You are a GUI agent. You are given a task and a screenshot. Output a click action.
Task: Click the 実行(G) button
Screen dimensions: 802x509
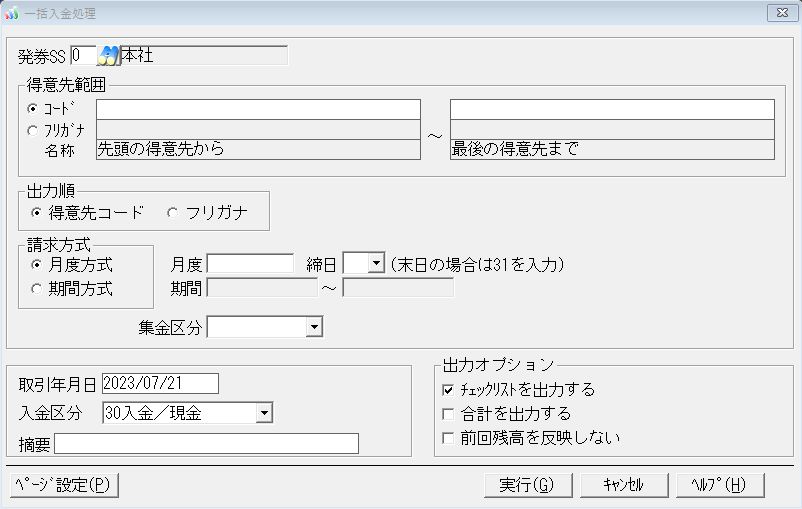(x=526, y=485)
